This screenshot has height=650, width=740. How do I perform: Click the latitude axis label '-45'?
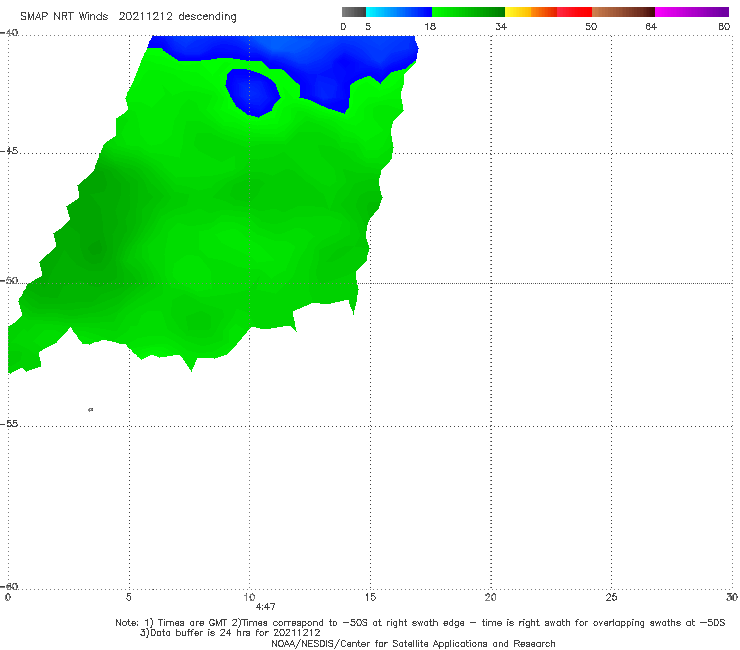tap(9, 151)
